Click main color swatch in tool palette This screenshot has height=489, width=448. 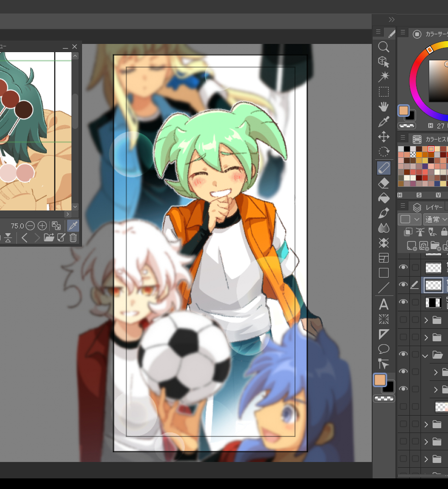tap(379, 380)
